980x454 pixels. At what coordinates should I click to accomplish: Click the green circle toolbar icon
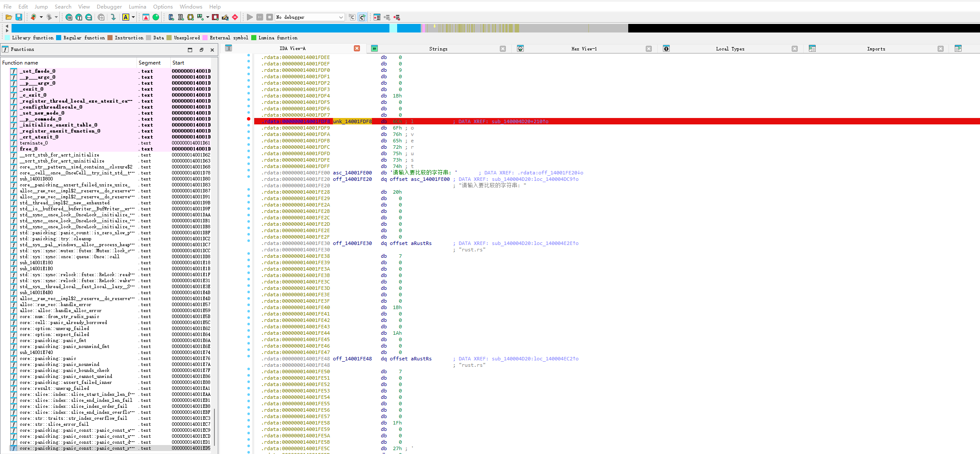click(156, 17)
